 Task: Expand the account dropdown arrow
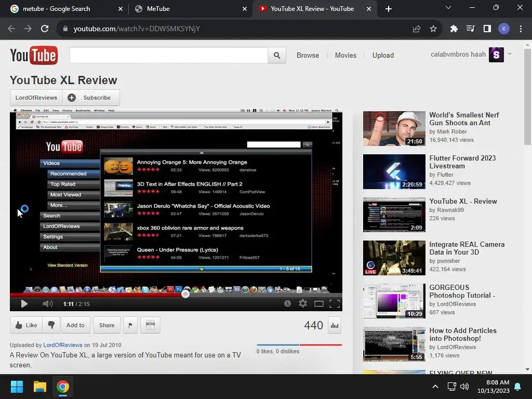click(x=509, y=54)
